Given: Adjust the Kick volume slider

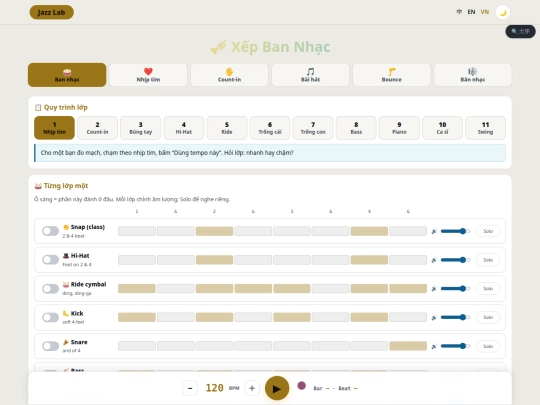Looking at the screenshot, I should pos(455,317).
